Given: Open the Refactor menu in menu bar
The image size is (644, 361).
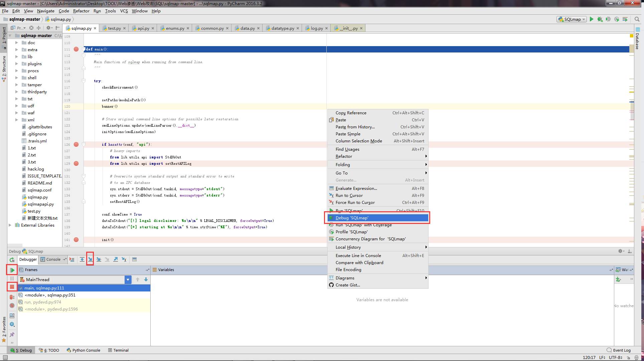Looking at the screenshot, I should pos(81,11).
